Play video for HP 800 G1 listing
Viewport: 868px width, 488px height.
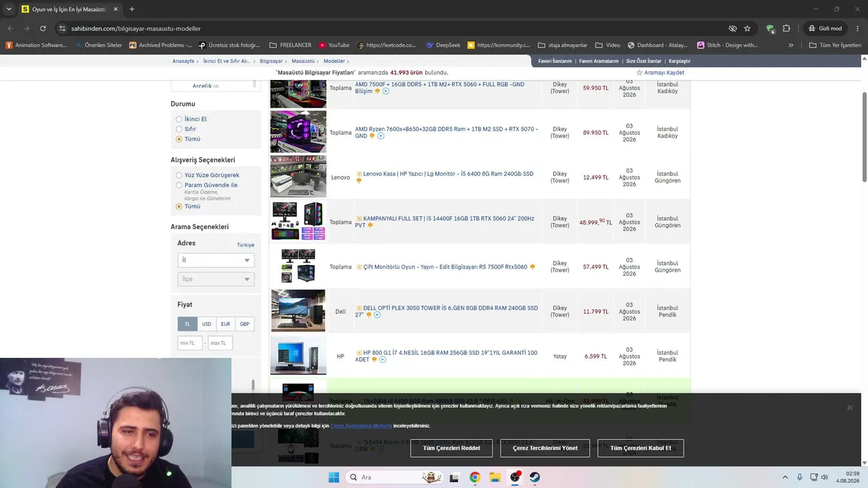point(382,360)
